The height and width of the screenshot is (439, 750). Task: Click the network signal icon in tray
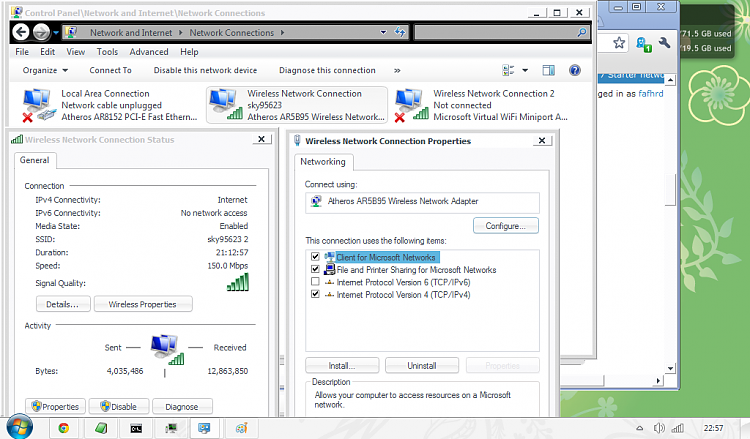coord(677,428)
